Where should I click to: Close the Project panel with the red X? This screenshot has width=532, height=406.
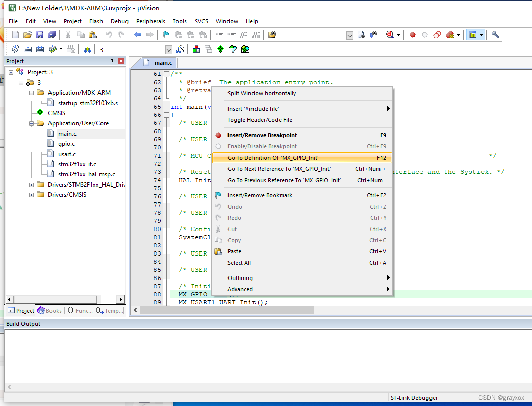coord(121,61)
